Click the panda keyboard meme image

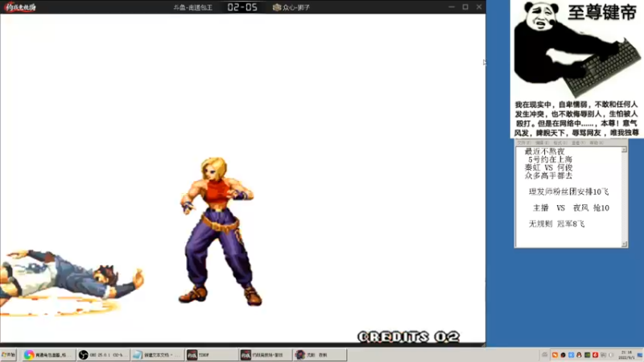click(577, 69)
